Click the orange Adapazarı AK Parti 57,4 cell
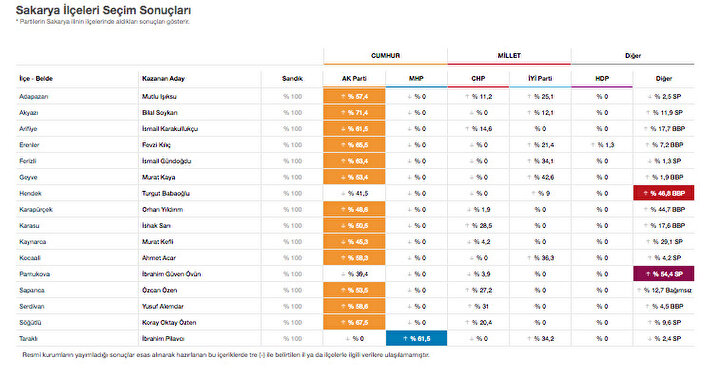 click(354, 96)
